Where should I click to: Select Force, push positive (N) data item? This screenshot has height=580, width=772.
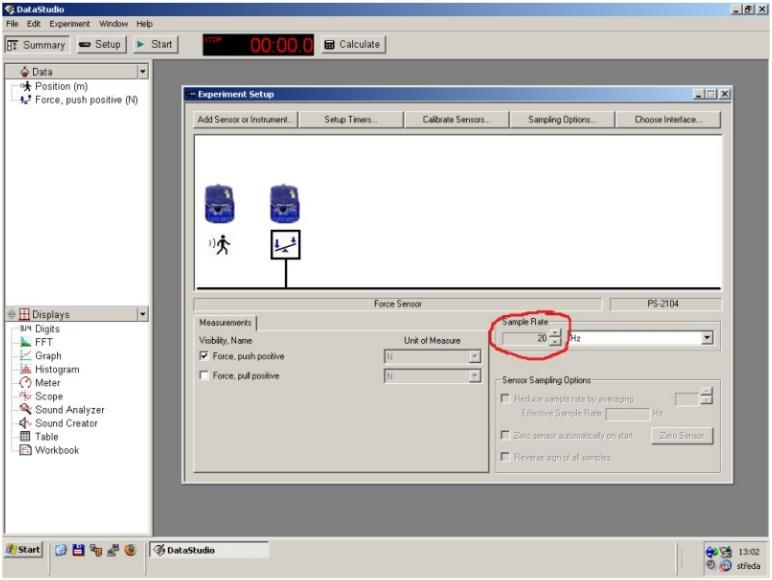pos(86,99)
